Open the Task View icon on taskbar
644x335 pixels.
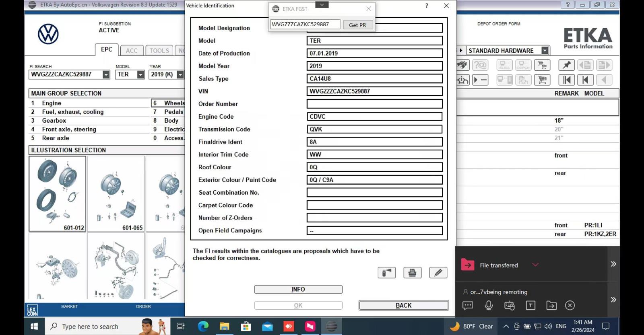click(x=181, y=326)
